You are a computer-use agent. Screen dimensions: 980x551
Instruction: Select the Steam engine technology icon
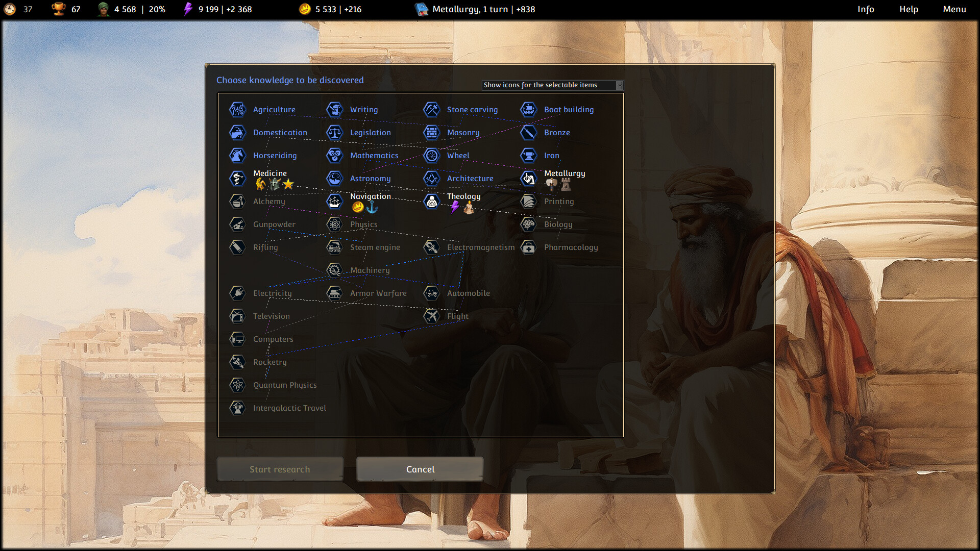(x=335, y=247)
